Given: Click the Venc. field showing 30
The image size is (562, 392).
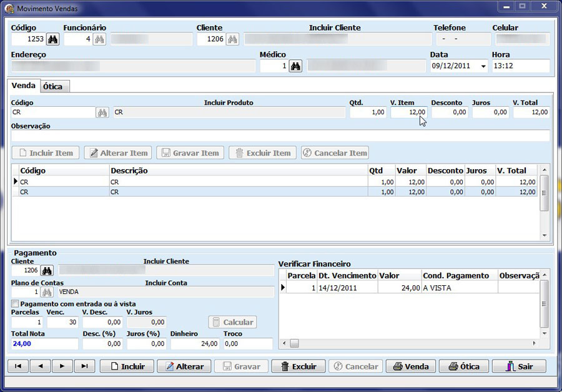Looking at the screenshot, I should click(62, 322).
